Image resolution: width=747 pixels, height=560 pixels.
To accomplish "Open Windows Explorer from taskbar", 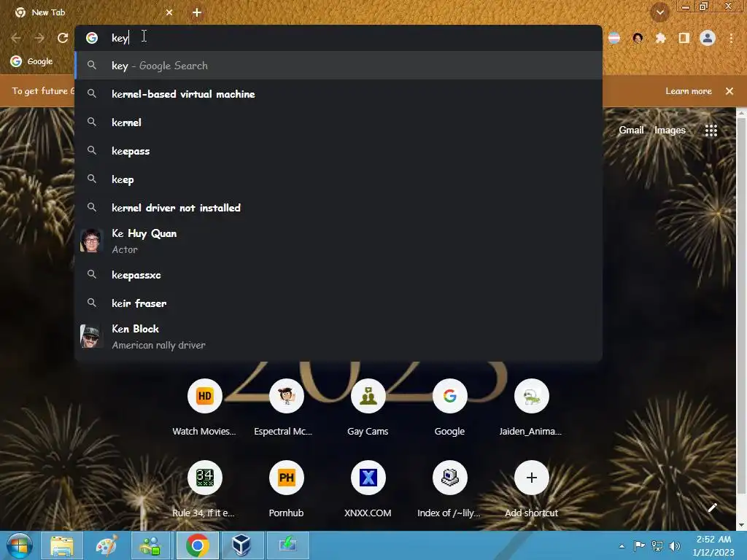I will (62, 545).
